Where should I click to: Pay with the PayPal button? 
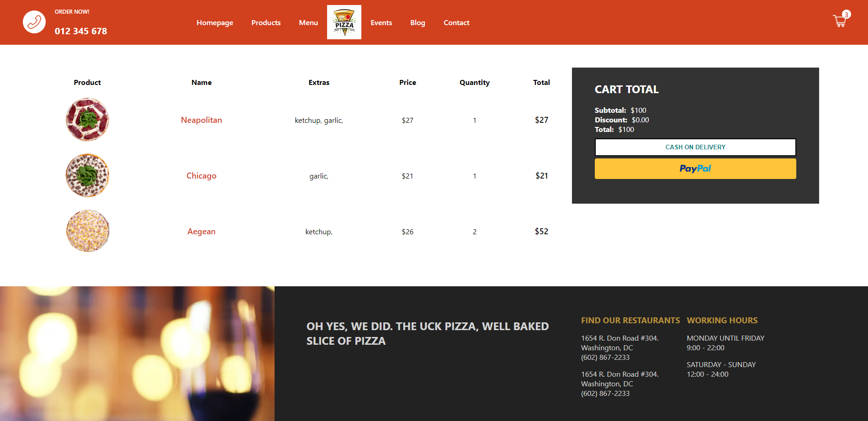coord(695,168)
